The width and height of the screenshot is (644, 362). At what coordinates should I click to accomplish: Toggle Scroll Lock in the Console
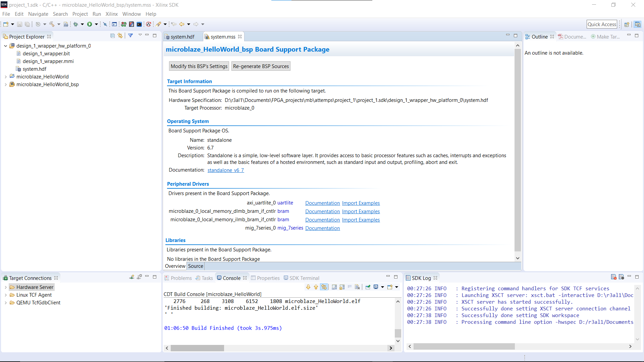click(342, 287)
